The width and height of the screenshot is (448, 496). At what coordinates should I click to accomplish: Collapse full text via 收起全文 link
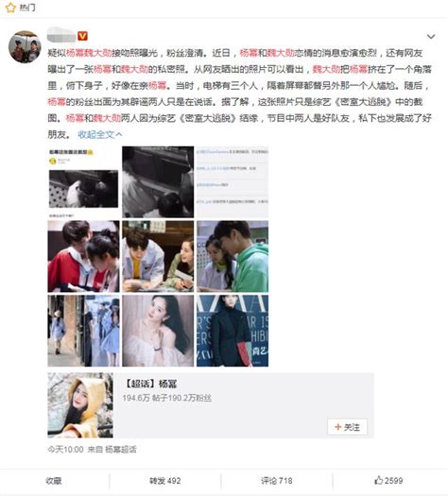click(x=100, y=134)
